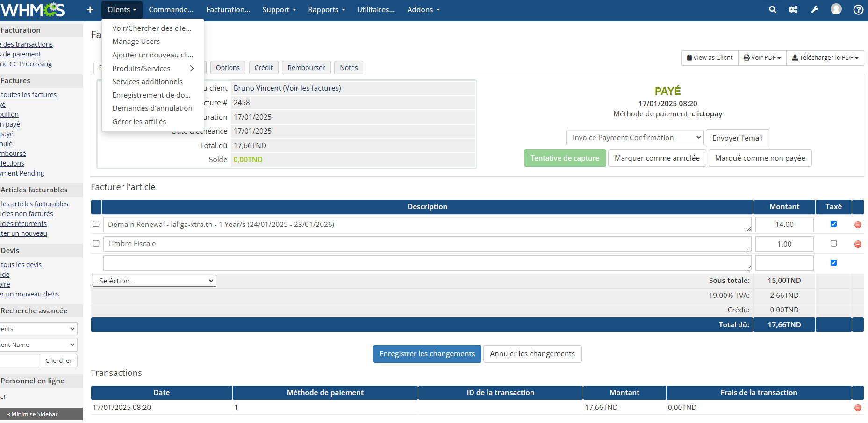The image size is (868, 423).
Task: Open the search magnifier icon
Action: point(772,10)
